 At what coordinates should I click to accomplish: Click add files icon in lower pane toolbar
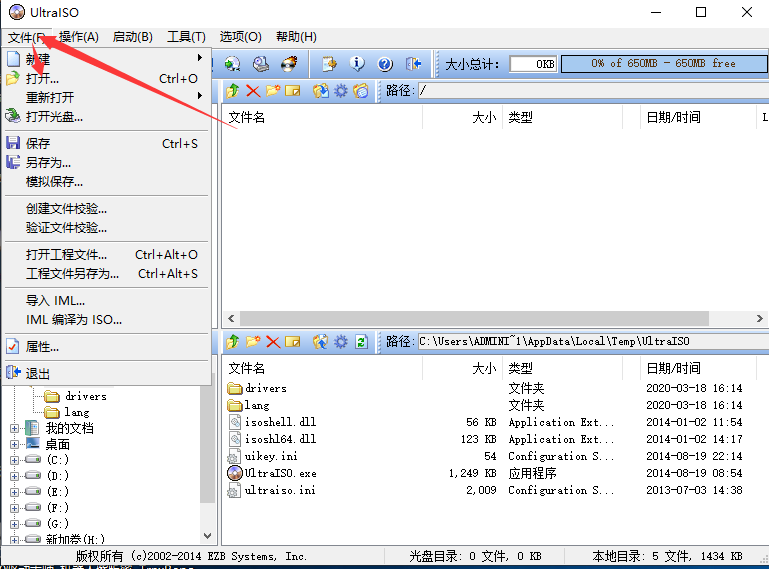click(321, 341)
